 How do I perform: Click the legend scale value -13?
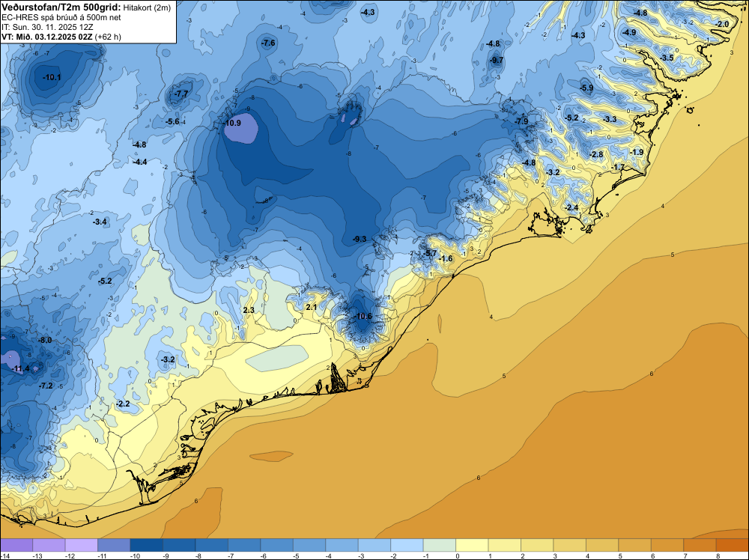(37, 556)
